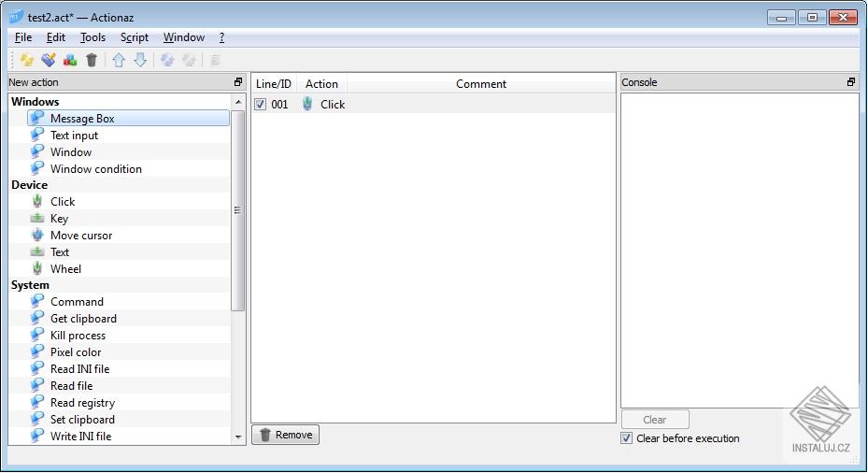The width and height of the screenshot is (868, 473).
Task: Click the Key keyboard icon
Action: click(x=37, y=218)
